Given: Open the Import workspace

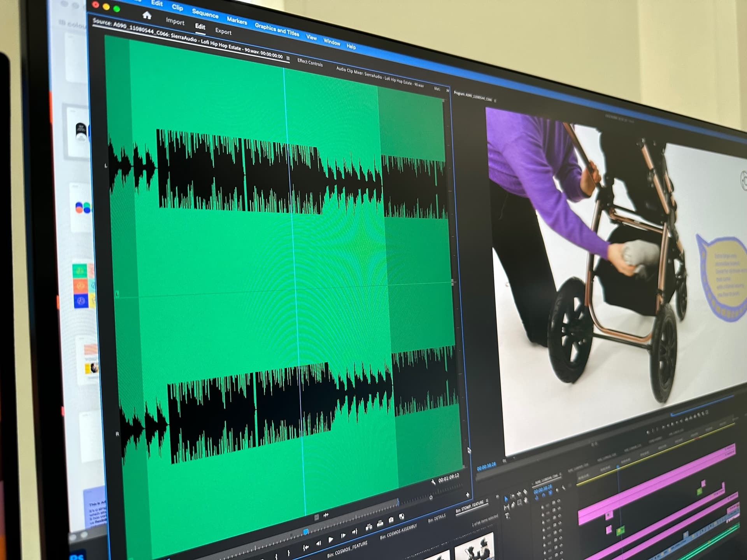Looking at the screenshot, I should point(175,22).
